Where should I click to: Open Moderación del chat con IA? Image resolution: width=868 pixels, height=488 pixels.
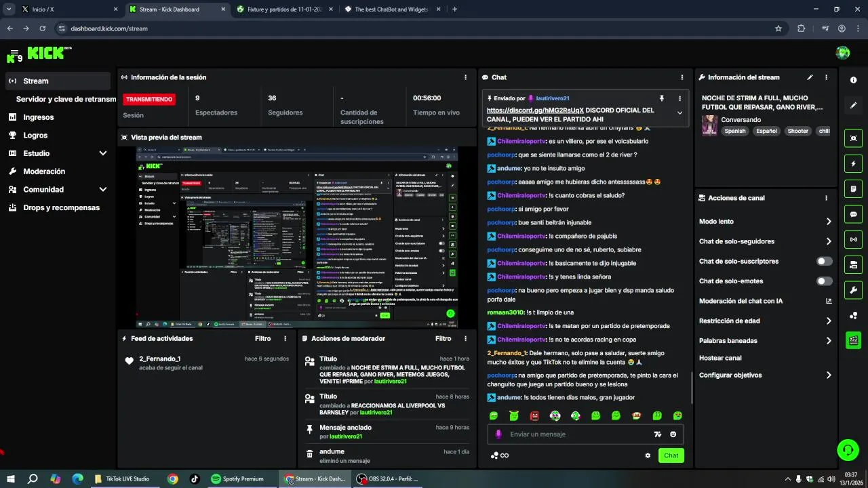coord(765,301)
